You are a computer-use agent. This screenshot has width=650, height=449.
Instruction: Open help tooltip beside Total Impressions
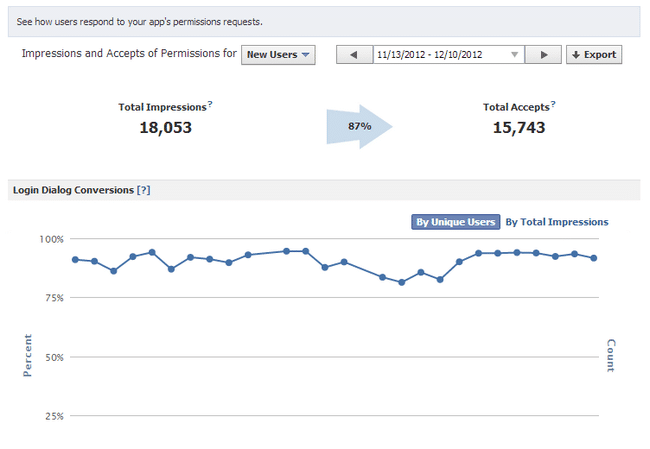coord(210,103)
